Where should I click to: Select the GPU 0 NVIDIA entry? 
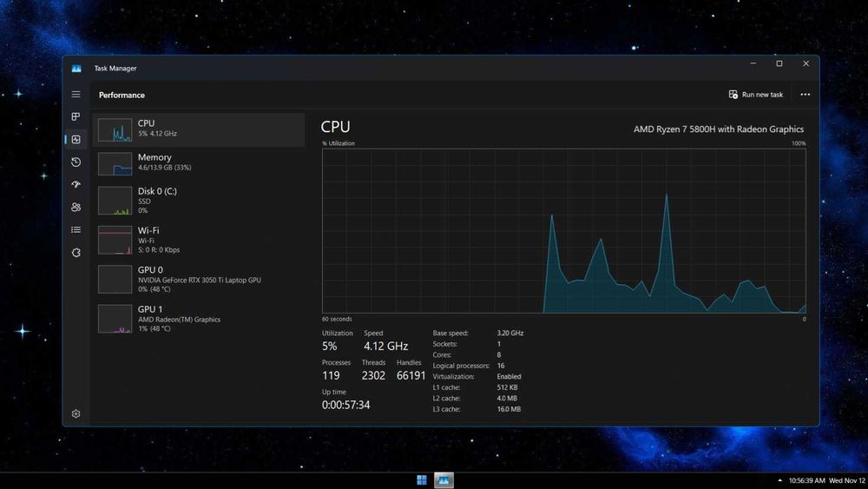pos(199,279)
